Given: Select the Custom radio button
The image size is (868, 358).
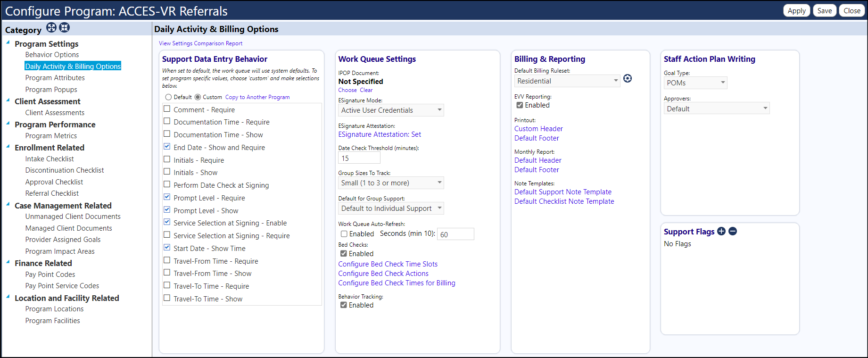Looking at the screenshot, I should 198,97.
